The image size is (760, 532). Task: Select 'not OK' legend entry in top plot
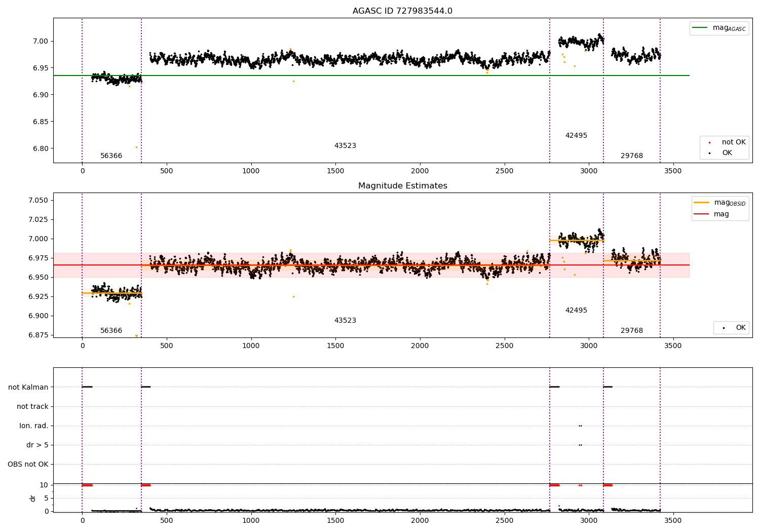tap(734, 142)
